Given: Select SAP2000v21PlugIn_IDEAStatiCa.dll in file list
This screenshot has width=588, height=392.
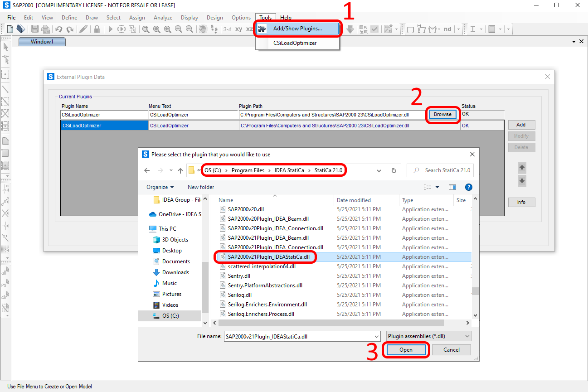Looking at the screenshot, I should point(268,257).
